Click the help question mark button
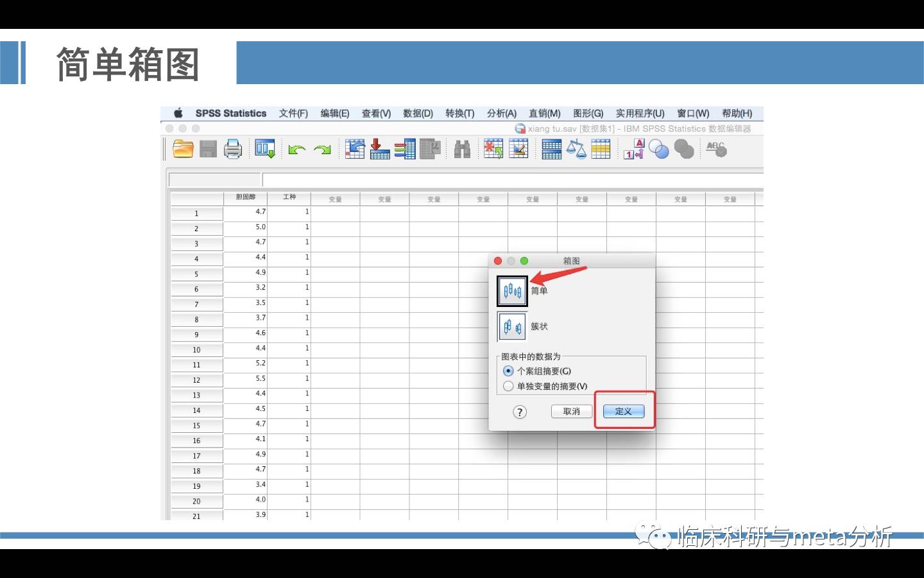Image resolution: width=924 pixels, height=578 pixels. tap(520, 412)
